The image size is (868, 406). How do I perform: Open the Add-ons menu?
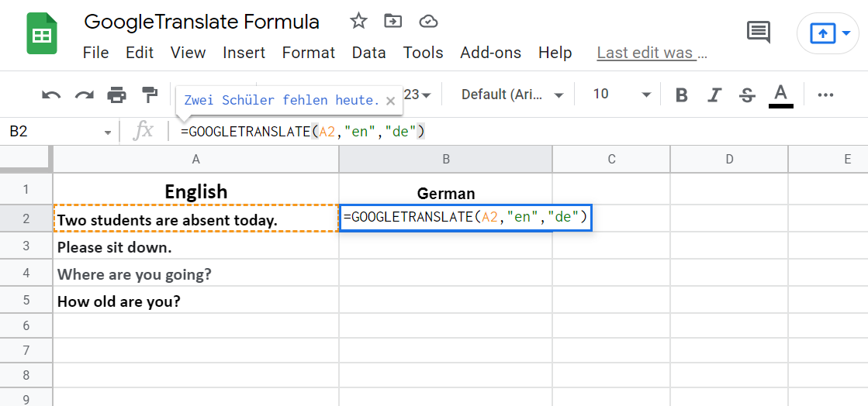click(x=490, y=53)
